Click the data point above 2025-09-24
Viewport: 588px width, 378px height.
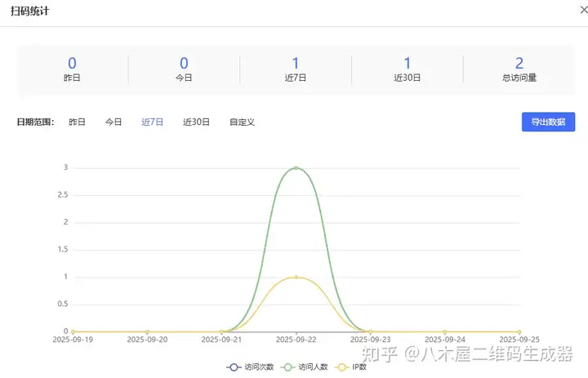[x=445, y=332]
